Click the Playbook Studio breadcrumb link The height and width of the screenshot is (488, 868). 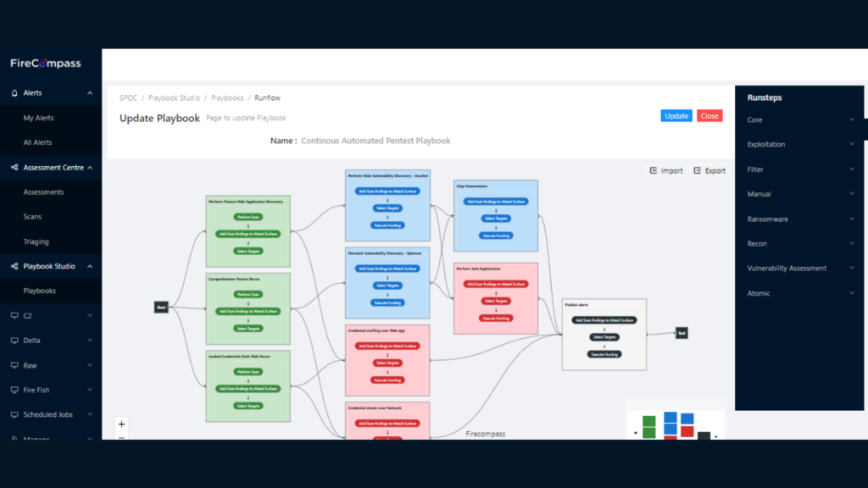tap(174, 98)
